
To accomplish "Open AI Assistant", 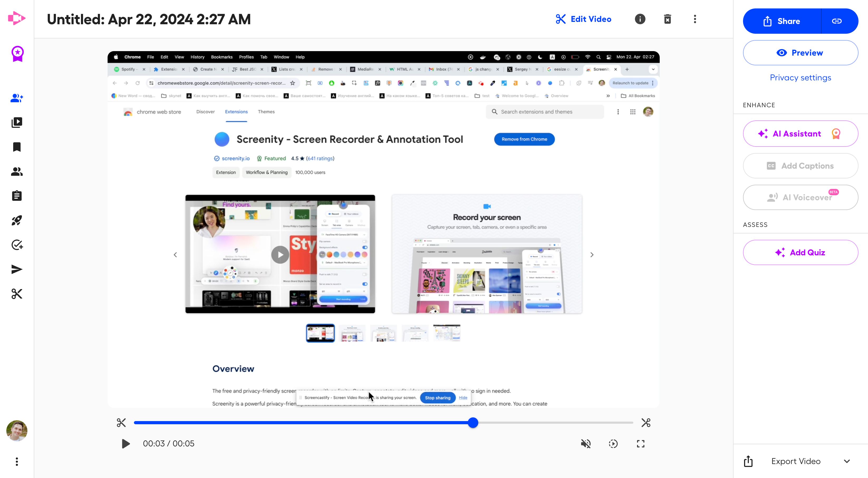I will click(x=800, y=134).
